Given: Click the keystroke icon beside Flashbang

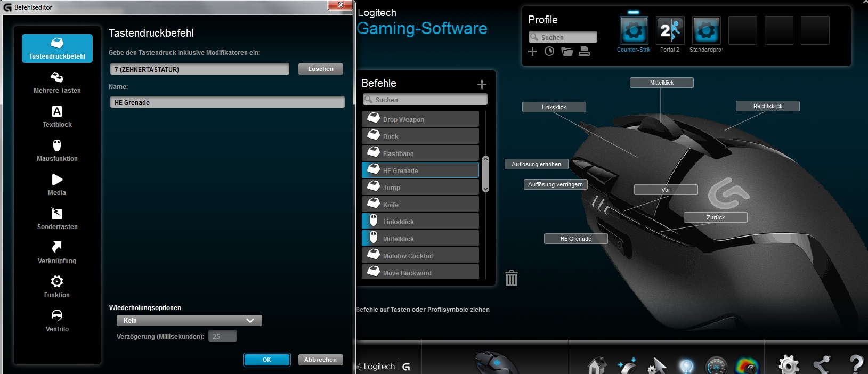Looking at the screenshot, I should click(x=374, y=152).
